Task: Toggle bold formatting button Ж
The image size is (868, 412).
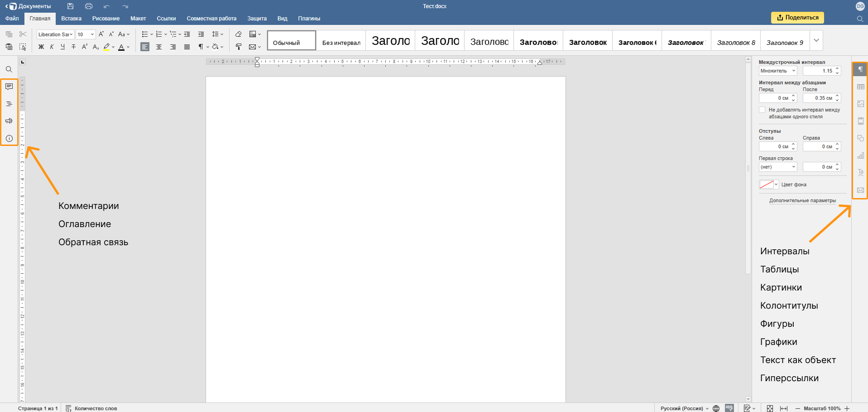Action: pos(41,47)
